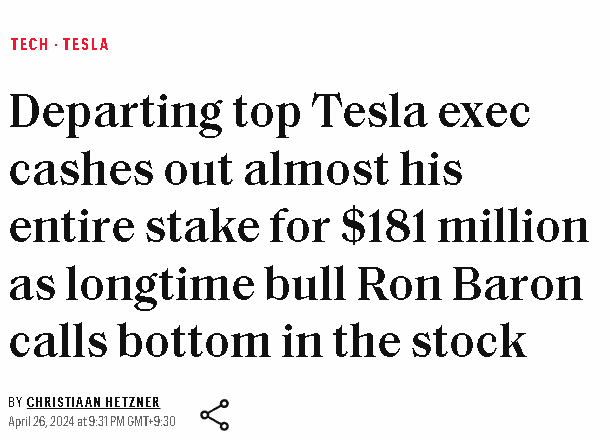Click the "9:31 PM" publish time
The image size is (610, 440).
tap(104, 421)
